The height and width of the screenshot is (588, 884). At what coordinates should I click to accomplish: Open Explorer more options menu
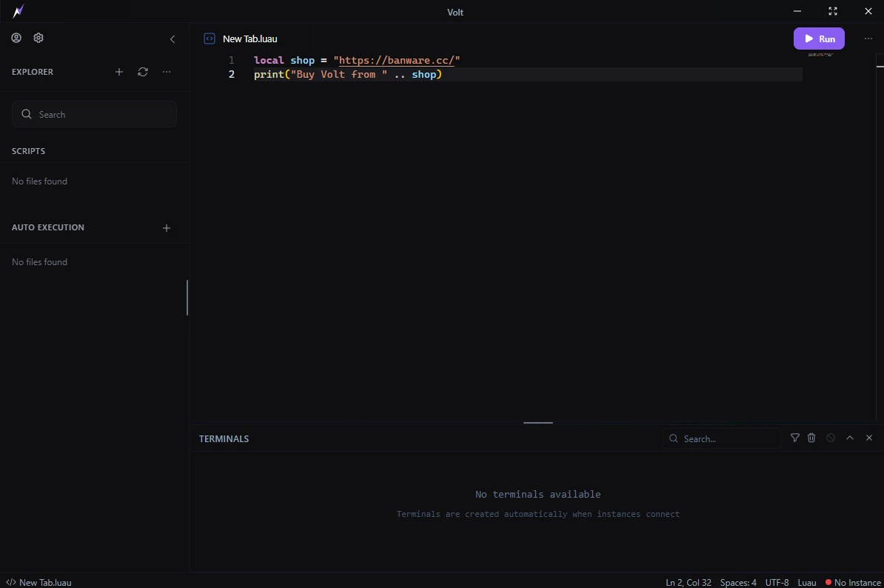point(167,72)
